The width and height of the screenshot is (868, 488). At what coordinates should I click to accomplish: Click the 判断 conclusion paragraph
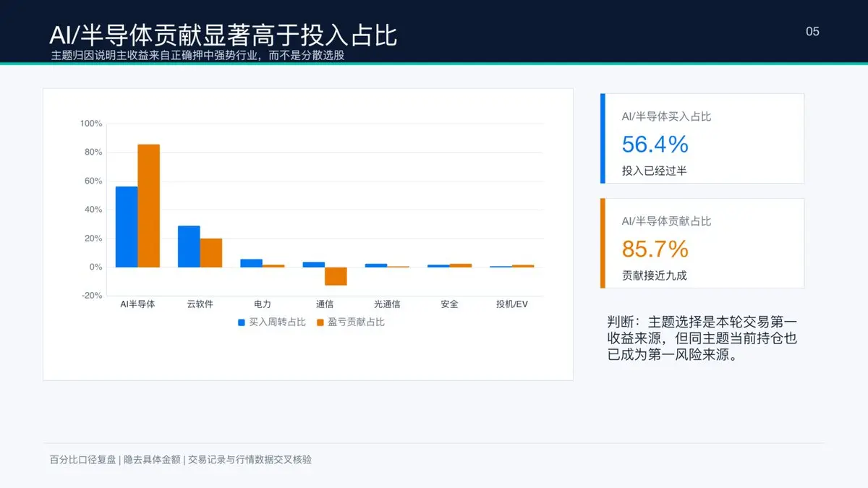pyautogui.click(x=702, y=338)
